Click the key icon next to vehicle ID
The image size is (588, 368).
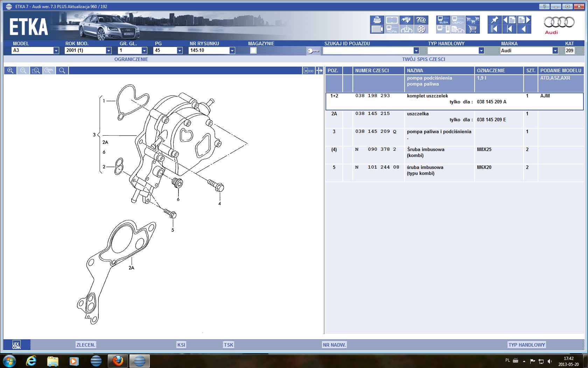click(x=313, y=51)
